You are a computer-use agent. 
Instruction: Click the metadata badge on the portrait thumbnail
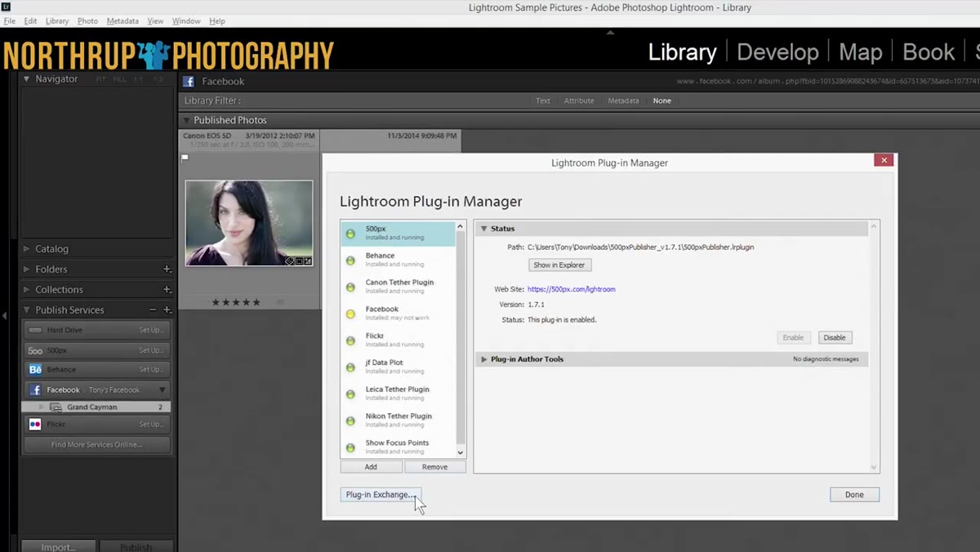[x=289, y=260]
